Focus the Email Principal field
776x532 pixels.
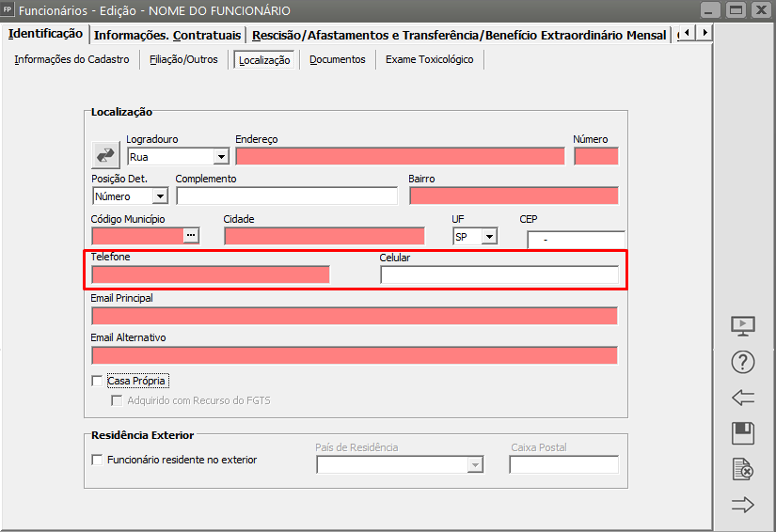(354, 315)
